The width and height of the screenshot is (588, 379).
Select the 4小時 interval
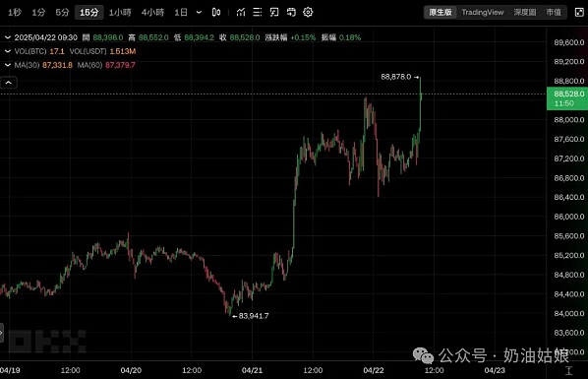[x=152, y=13]
